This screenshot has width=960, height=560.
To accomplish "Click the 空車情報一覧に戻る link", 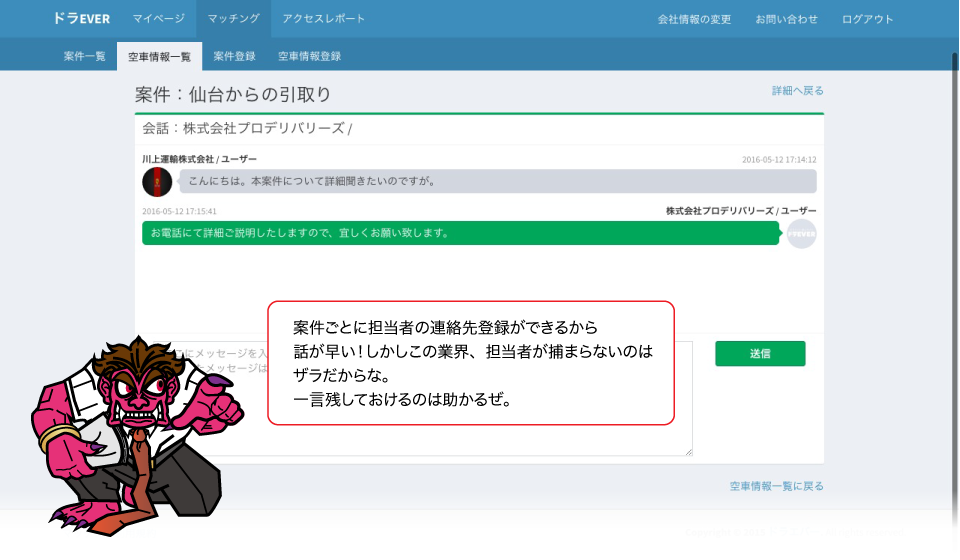I will pos(776,486).
